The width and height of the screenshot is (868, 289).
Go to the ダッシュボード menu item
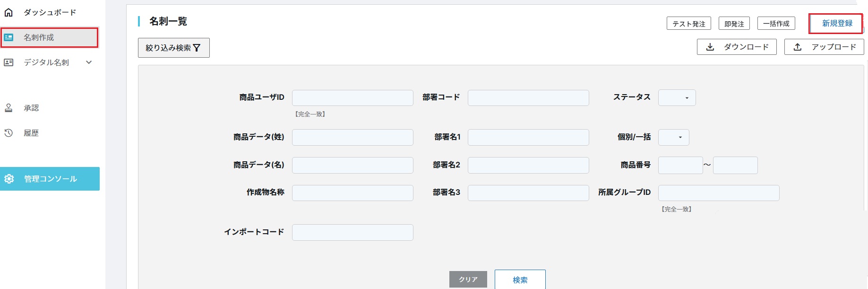[50, 12]
